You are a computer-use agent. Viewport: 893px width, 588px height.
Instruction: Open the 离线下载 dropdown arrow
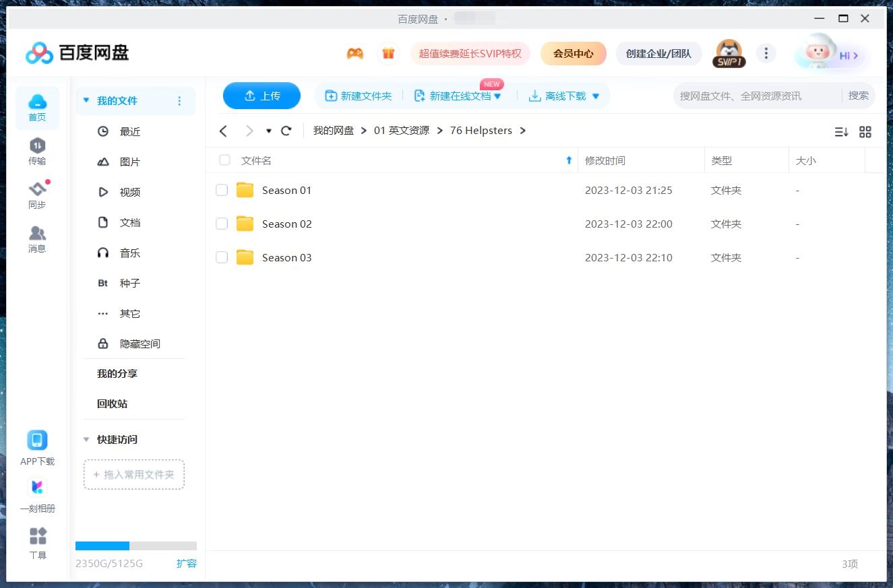pos(595,96)
